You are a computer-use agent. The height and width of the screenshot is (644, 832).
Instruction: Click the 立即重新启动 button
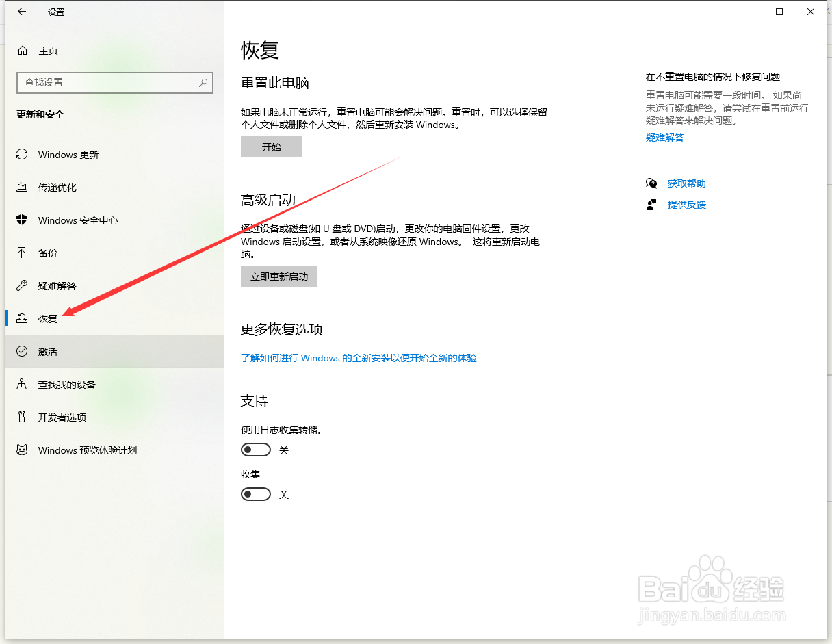(279, 276)
